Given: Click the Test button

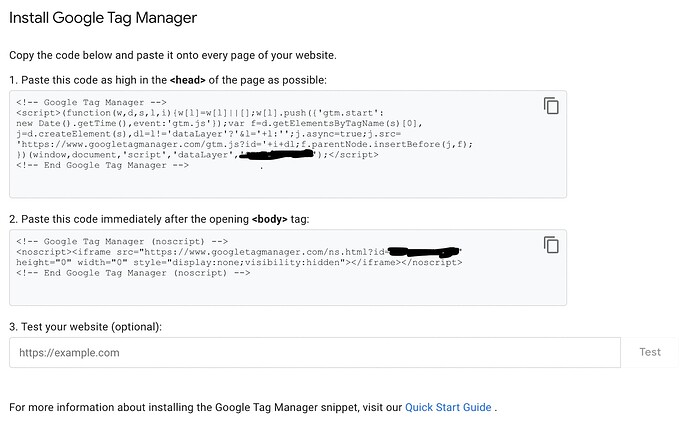Looking at the screenshot, I should (x=650, y=352).
